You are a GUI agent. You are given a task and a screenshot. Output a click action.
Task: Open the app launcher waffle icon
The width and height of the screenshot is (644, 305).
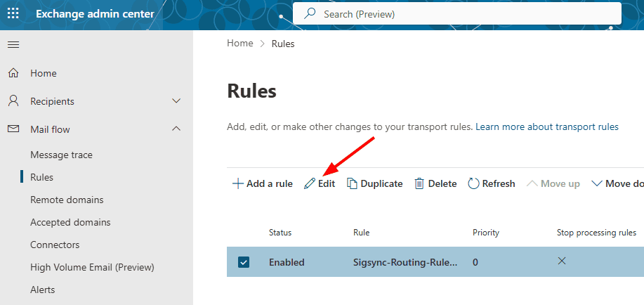13,14
